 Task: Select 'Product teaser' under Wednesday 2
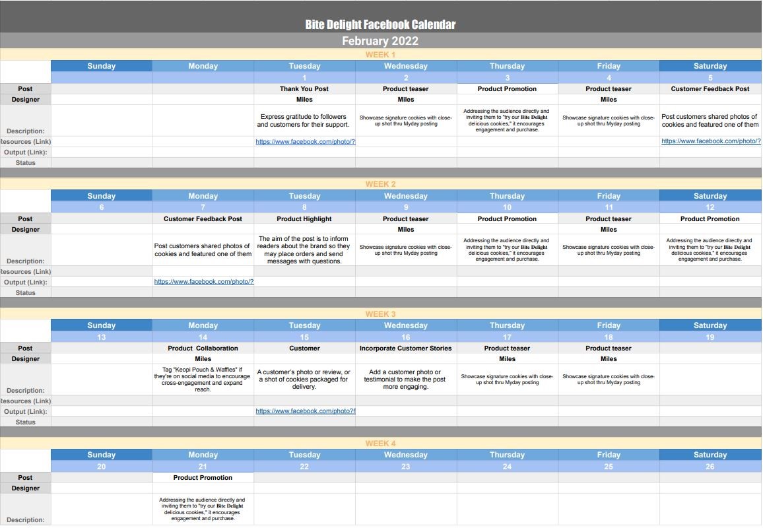click(x=406, y=88)
